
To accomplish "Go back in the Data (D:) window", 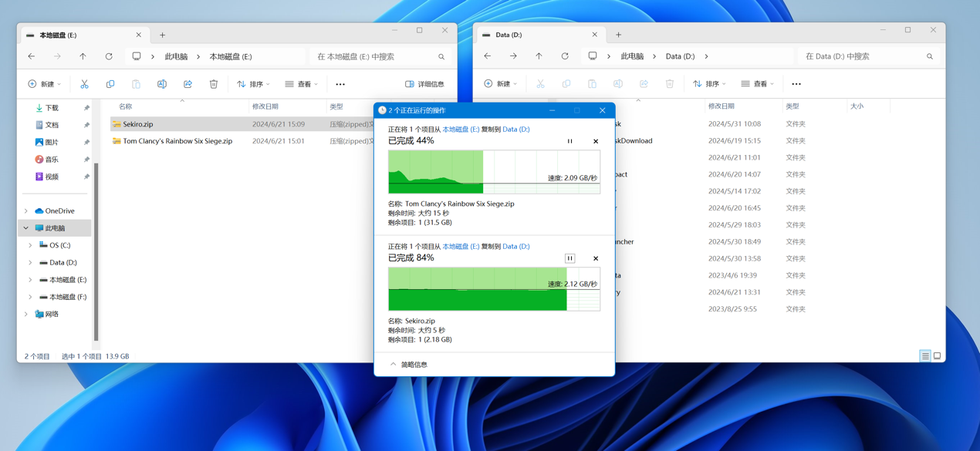I will (488, 56).
